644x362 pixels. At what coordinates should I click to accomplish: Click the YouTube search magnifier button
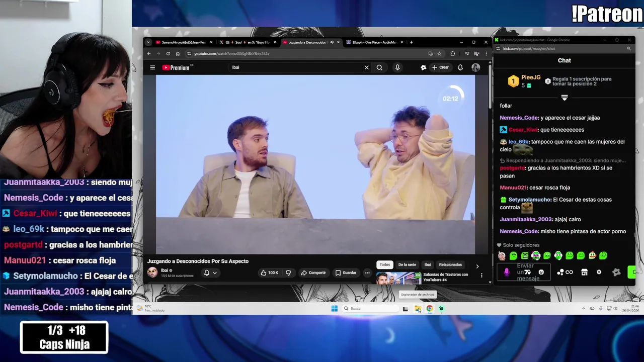[379, 67]
